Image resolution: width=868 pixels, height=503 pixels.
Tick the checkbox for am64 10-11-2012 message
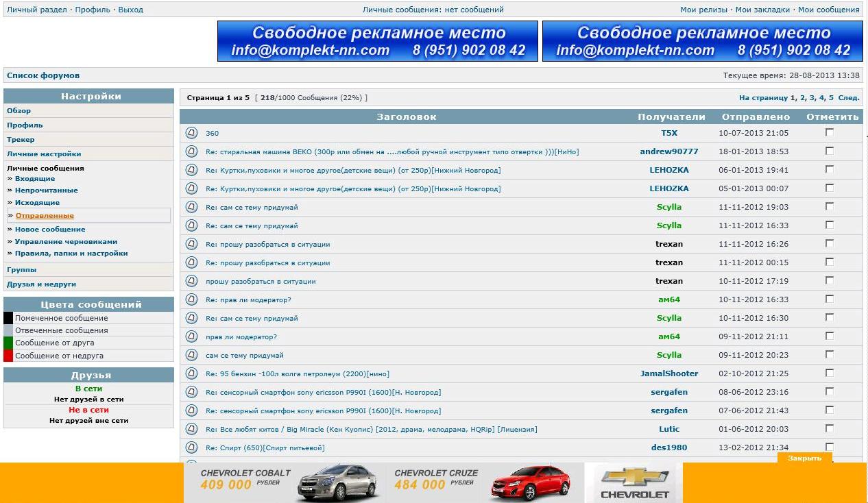point(830,299)
